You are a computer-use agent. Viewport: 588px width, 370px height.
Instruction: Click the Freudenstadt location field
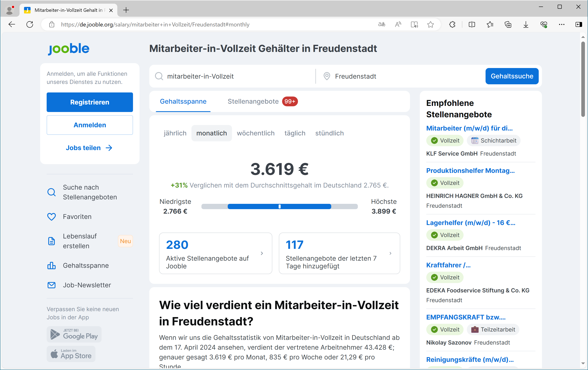click(x=400, y=76)
